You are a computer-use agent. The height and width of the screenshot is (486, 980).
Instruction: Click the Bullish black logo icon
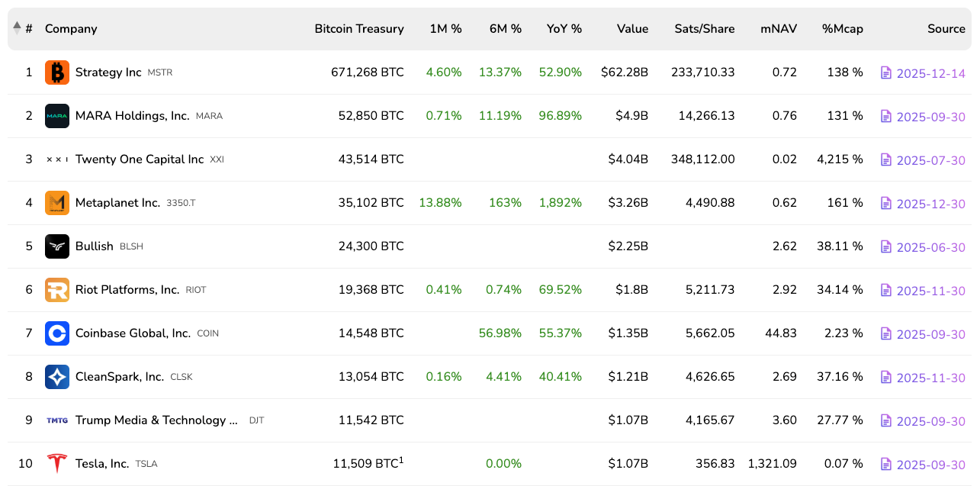tap(57, 246)
